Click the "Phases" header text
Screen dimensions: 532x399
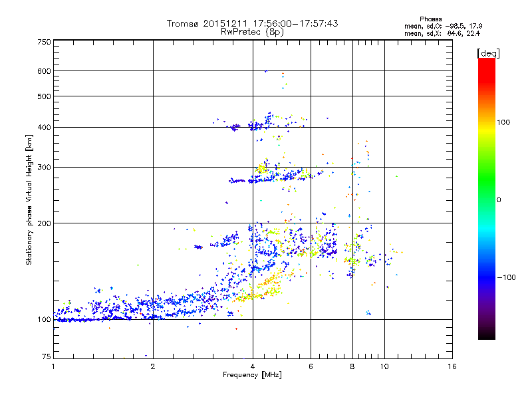(430, 19)
